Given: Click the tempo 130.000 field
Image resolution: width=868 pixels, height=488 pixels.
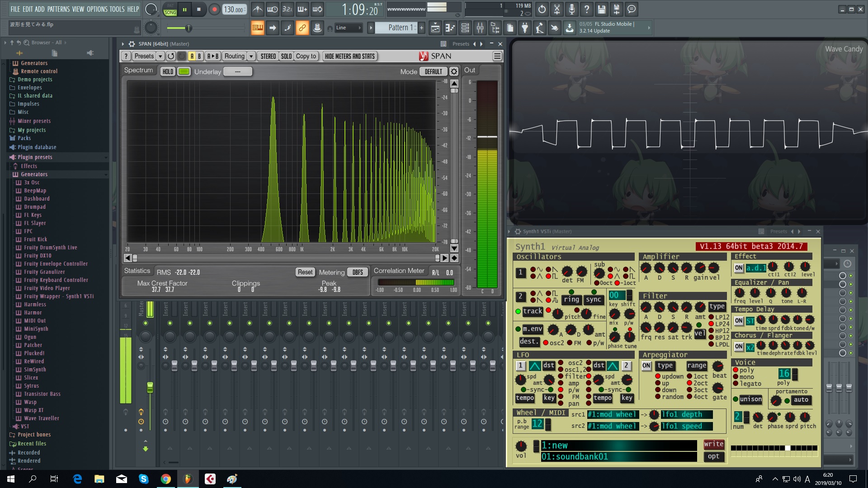Looking at the screenshot, I should click(x=235, y=9).
